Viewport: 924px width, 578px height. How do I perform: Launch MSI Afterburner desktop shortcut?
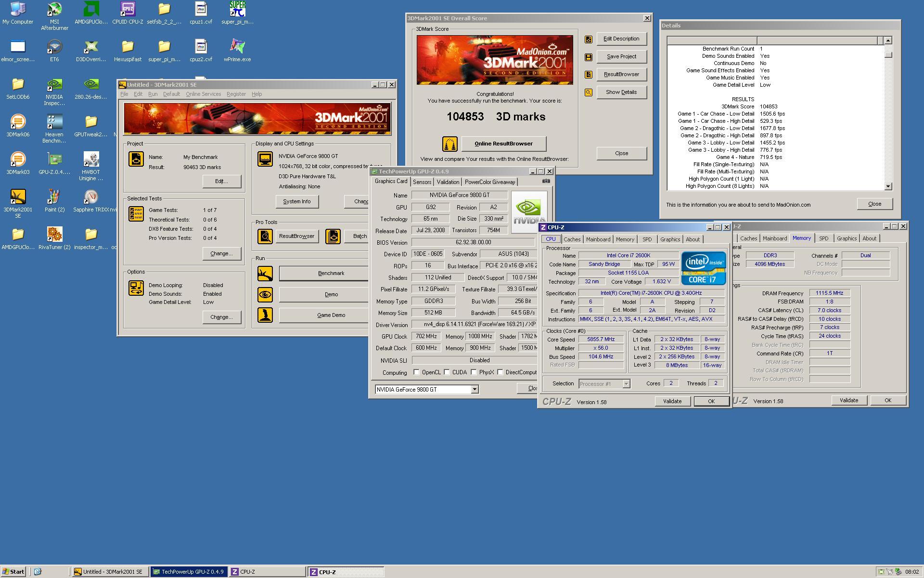pyautogui.click(x=54, y=16)
